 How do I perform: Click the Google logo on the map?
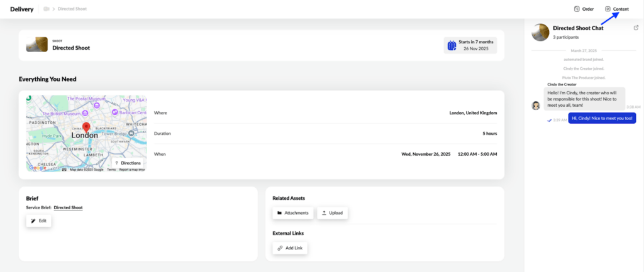(37, 168)
